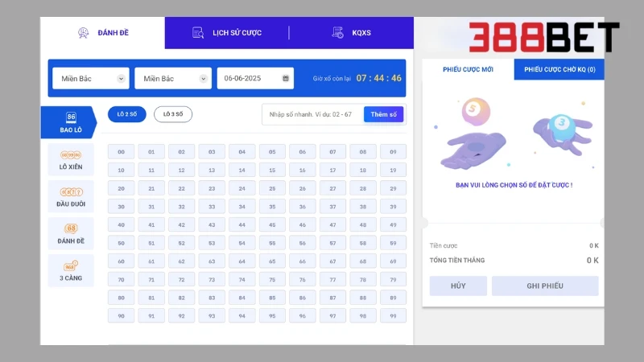Viewport: 644px width, 362px height.
Task: Select the Lô Xiên sidebar icon
Action: coord(71,154)
